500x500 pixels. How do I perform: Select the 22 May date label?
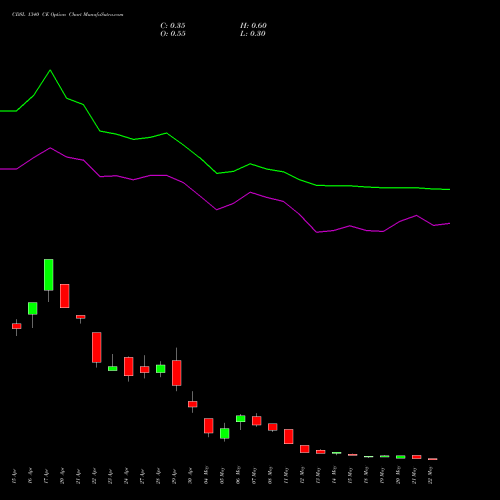point(430,475)
